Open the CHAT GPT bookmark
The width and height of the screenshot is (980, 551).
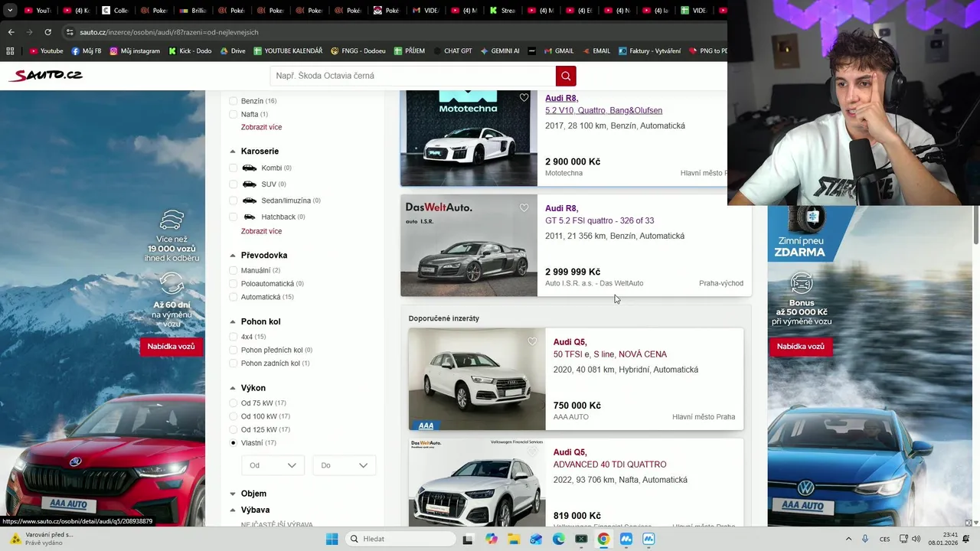point(452,51)
